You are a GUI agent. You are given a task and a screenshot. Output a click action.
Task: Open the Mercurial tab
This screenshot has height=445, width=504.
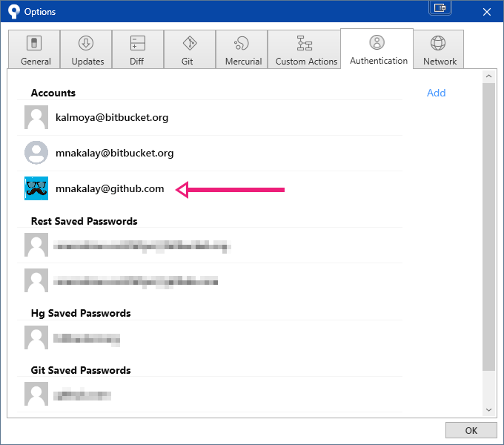[242, 49]
